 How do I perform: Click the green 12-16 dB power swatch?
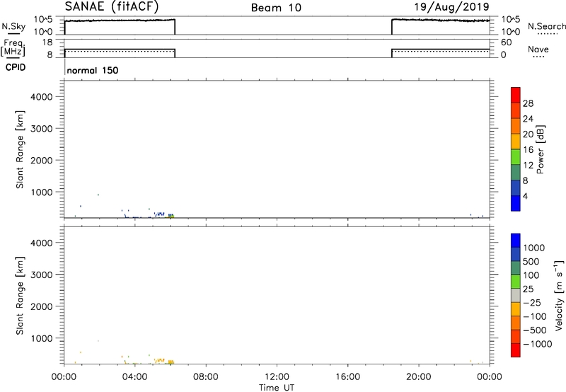tap(516, 156)
